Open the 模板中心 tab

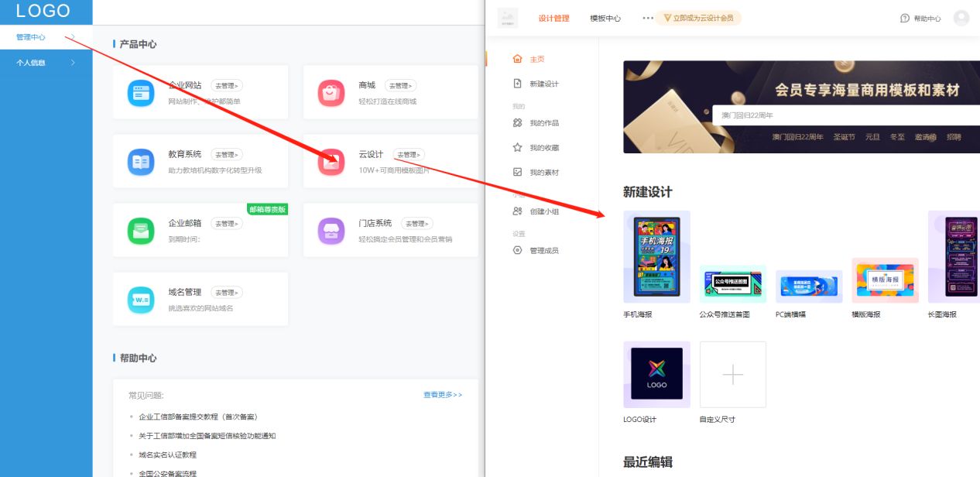[x=605, y=18]
